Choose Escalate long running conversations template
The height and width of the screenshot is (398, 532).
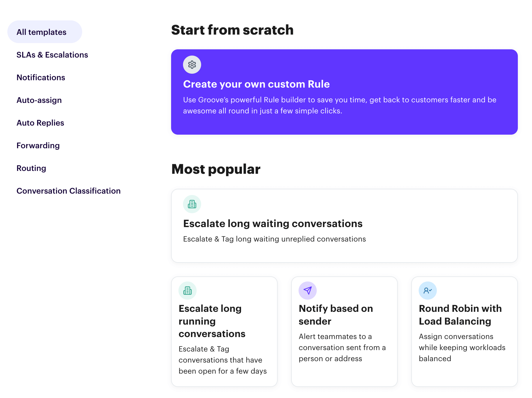pyautogui.click(x=224, y=332)
